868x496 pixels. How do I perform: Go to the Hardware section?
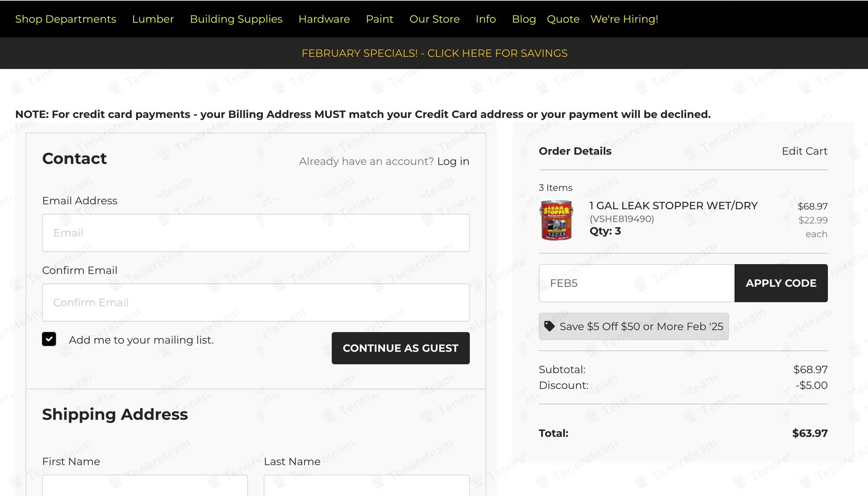point(324,19)
